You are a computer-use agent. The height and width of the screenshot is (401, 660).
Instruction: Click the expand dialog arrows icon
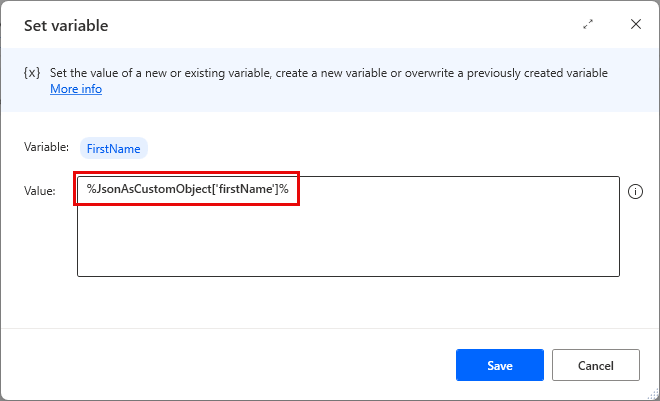588,25
